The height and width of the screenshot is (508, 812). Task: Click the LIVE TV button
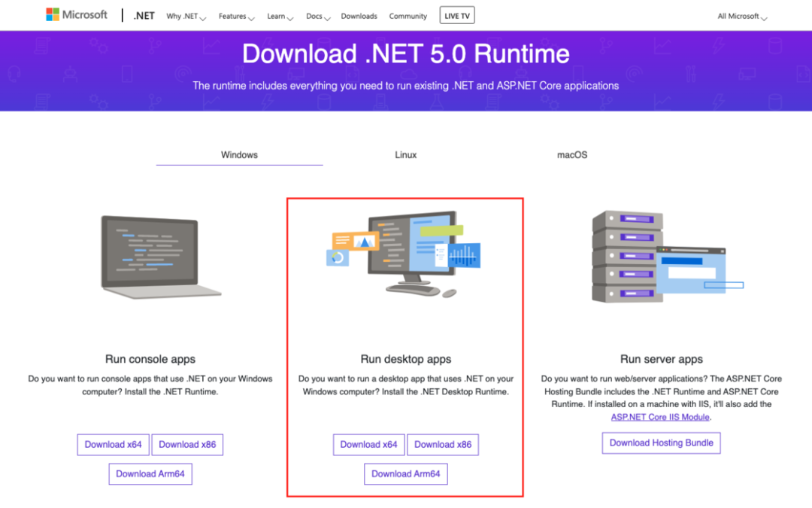(457, 16)
